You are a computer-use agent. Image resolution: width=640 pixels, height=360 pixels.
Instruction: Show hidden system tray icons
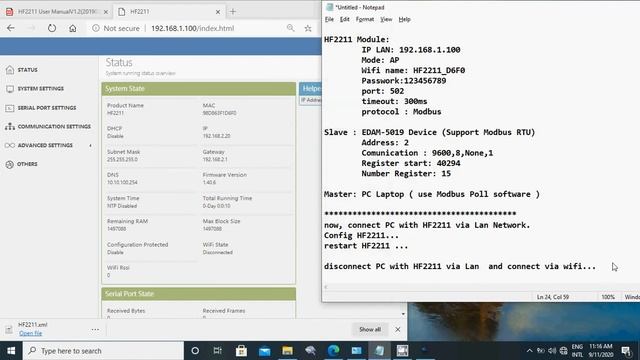point(529,351)
